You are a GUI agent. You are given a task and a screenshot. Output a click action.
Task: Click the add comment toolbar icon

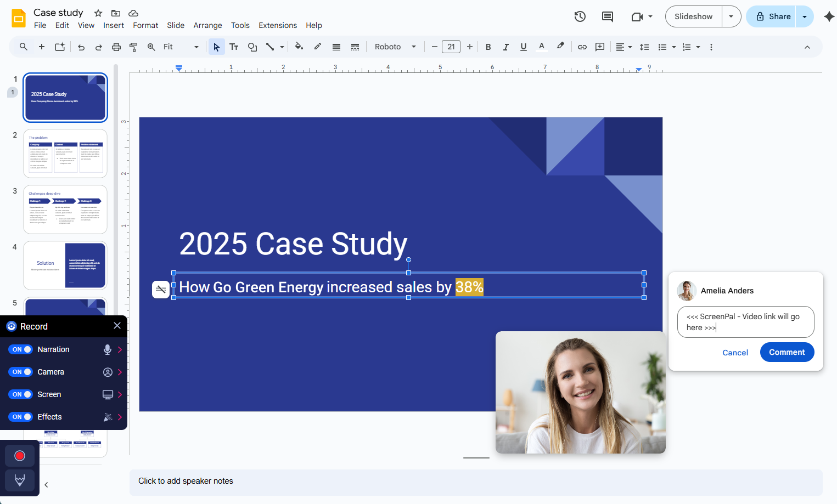(600, 47)
